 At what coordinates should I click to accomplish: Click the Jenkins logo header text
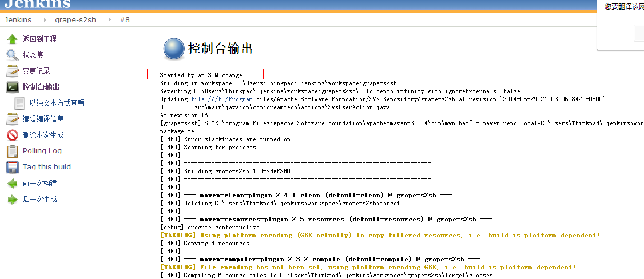pos(37,4)
